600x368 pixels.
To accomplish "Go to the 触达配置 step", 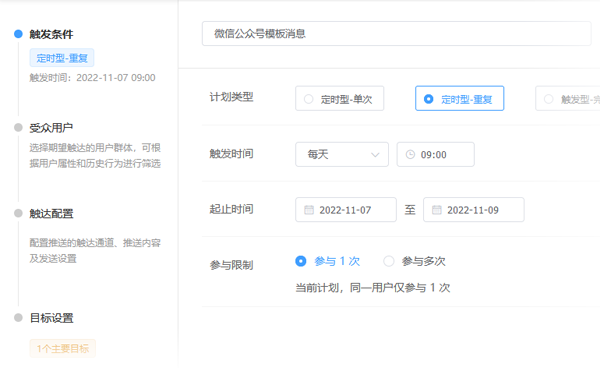I will coord(51,213).
